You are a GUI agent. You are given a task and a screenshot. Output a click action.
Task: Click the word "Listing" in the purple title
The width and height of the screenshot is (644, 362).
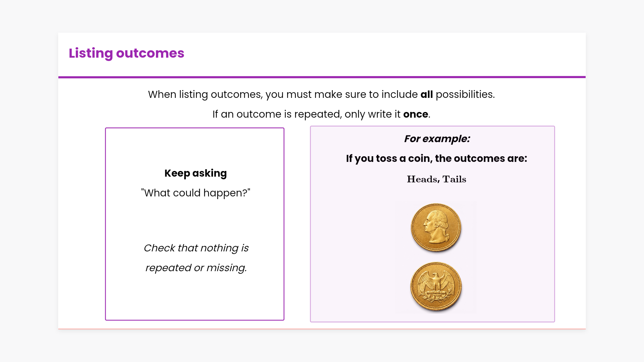tap(91, 53)
